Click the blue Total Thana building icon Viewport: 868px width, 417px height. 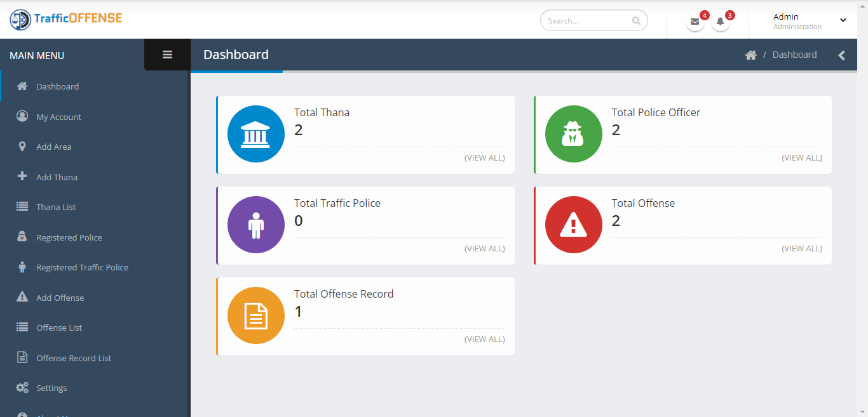pos(256,134)
